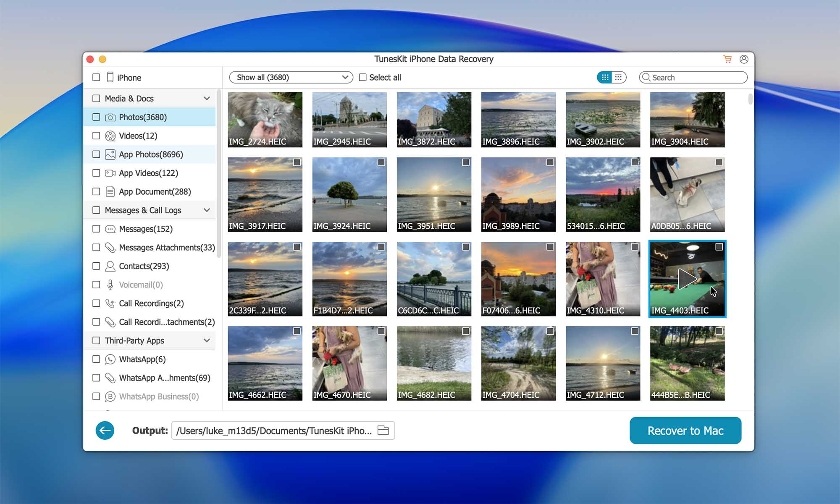Open the user account icon
The width and height of the screenshot is (840, 504).
coord(744,59)
